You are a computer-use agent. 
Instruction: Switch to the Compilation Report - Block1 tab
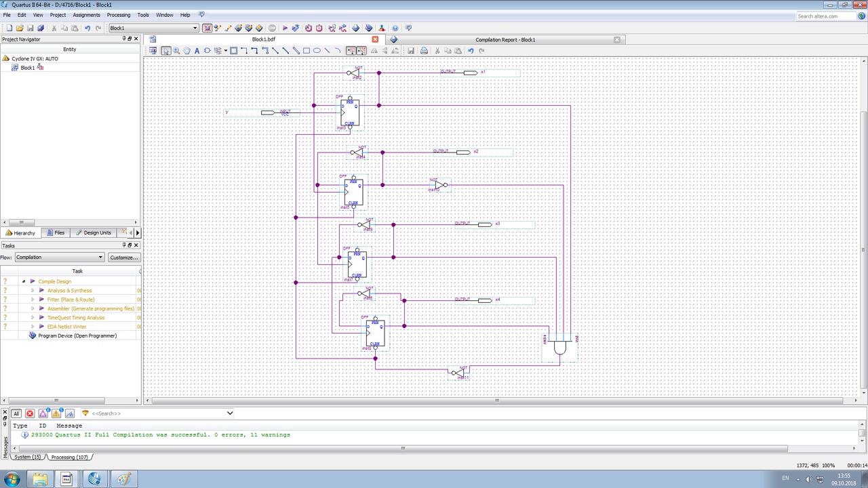(x=505, y=39)
